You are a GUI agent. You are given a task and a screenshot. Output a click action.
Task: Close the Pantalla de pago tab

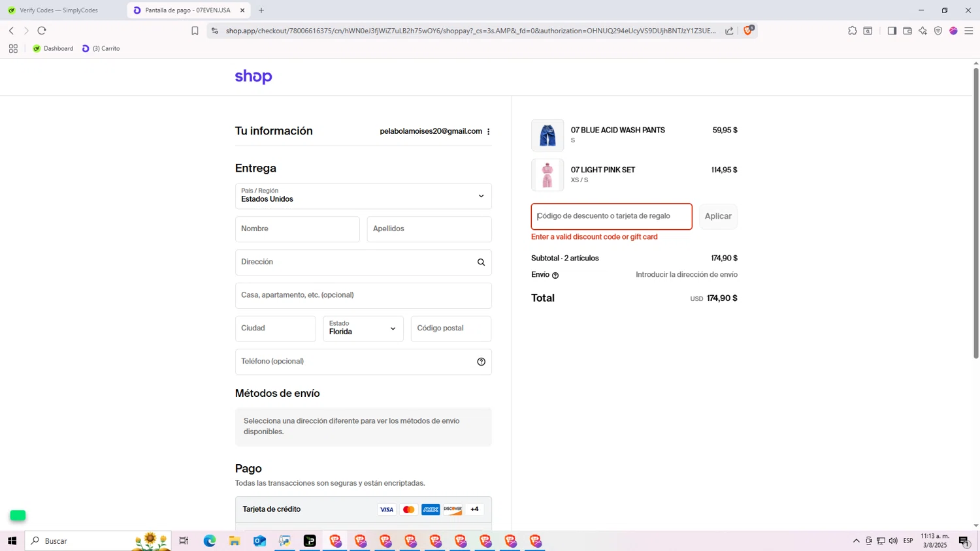(242, 10)
